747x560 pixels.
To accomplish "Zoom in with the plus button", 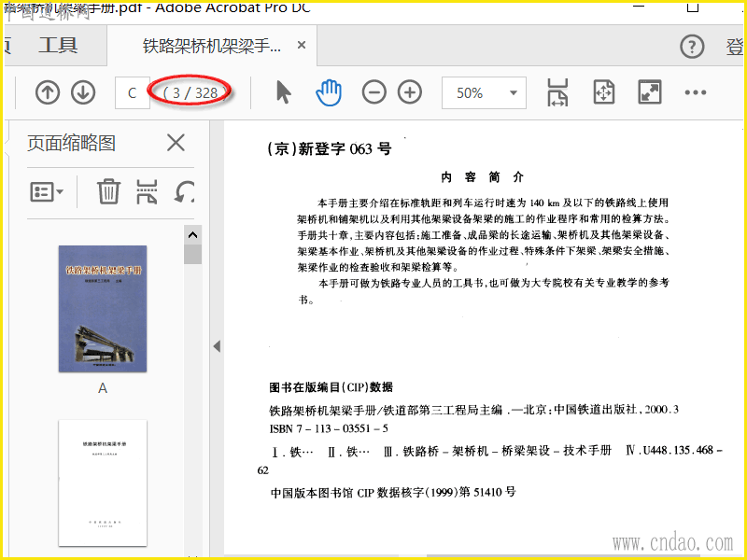I will click(410, 92).
